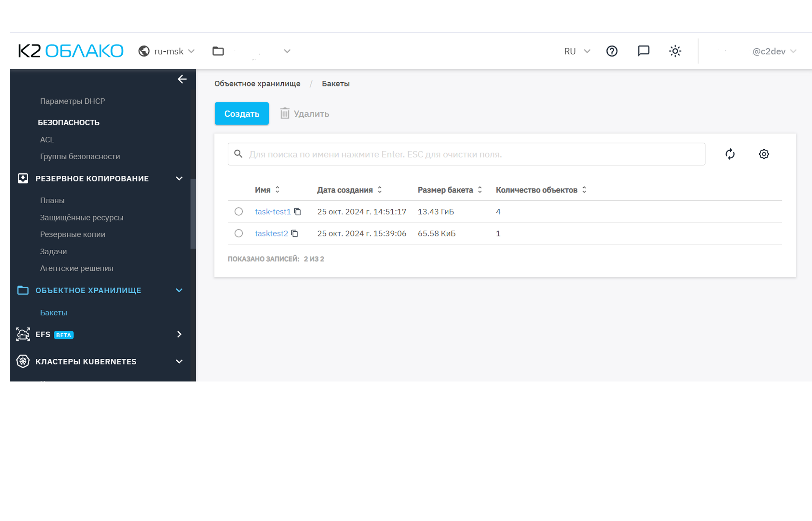Select the tasktest2 radio button
The height and width of the screenshot is (521, 812).
pos(238,234)
